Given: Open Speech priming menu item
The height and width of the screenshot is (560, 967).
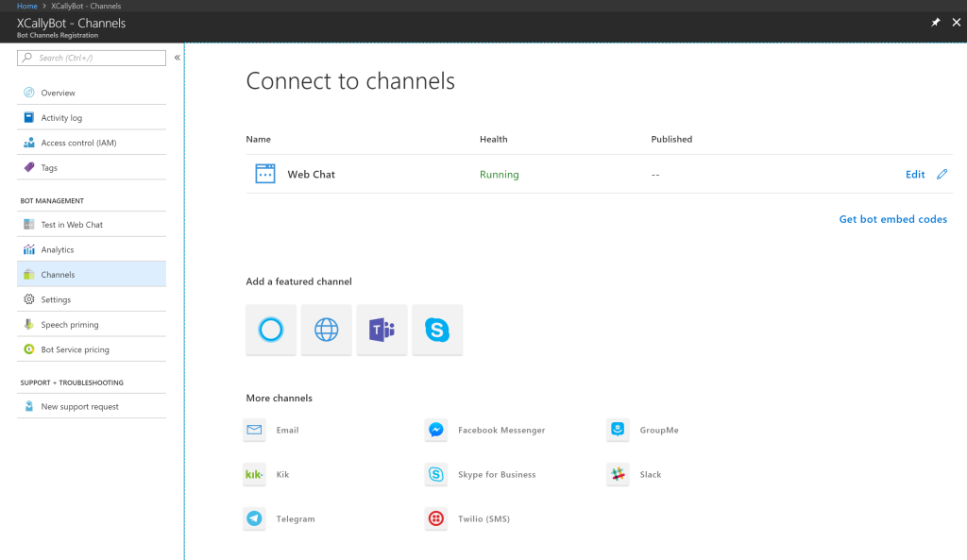Looking at the screenshot, I should coord(92,325).
